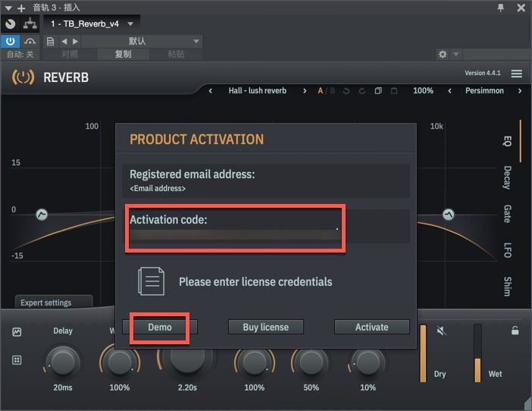Open the gear settings icon

coord(443,55)
